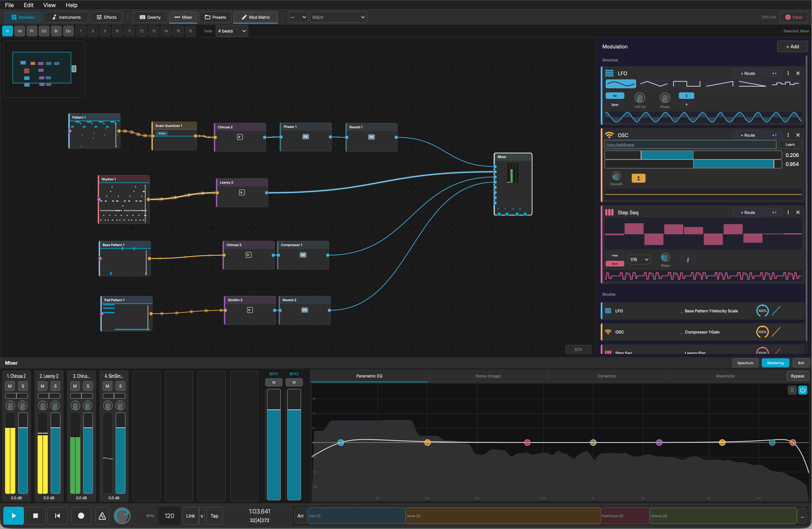Click the Stop transport button
This screenshot has width=812, height=529.
coord(36,516)
